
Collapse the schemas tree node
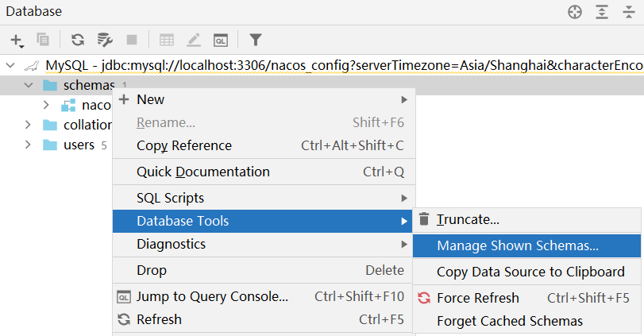pos(29,86)
